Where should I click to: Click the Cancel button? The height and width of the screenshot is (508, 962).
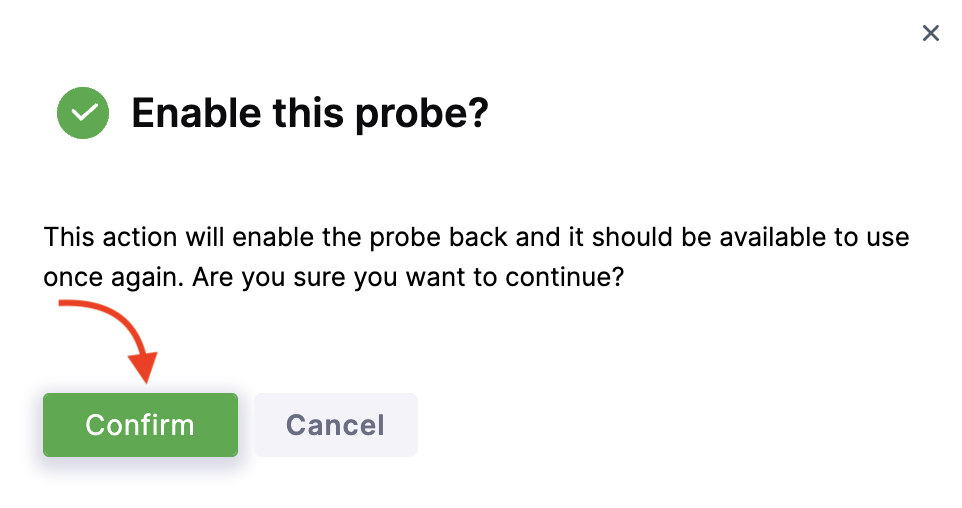335,425
